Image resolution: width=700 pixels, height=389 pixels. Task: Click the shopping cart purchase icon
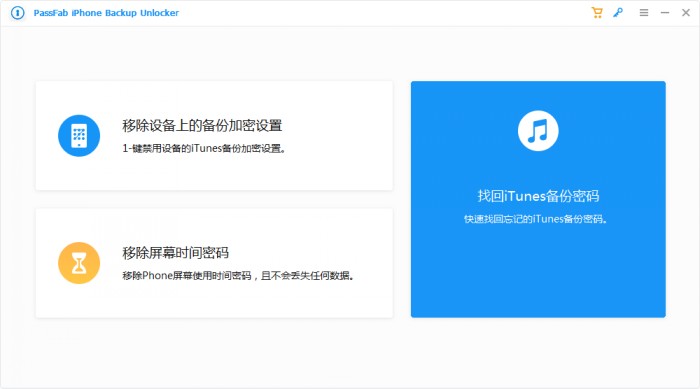tap(597, 13)
